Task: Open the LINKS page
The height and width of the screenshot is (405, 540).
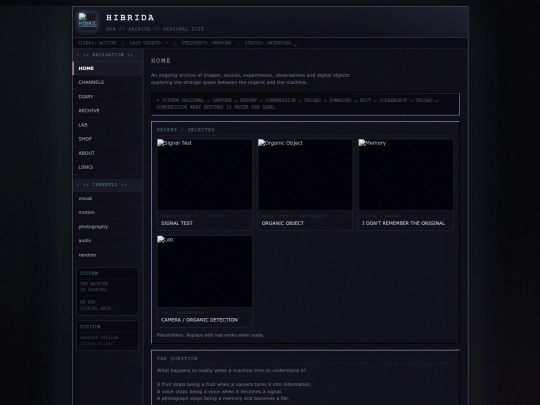Action: [x=108, y=167]
